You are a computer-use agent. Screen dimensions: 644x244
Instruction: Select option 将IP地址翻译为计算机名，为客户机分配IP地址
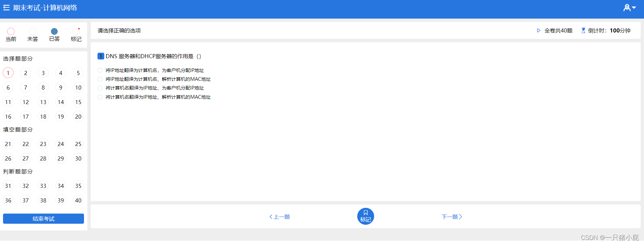pos(151,70)
